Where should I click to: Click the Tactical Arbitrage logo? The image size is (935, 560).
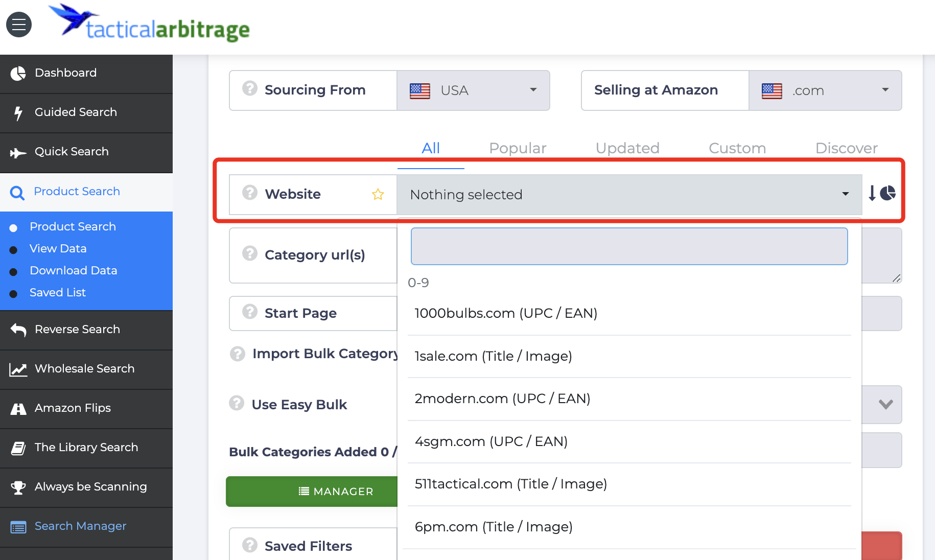[149, 24]
